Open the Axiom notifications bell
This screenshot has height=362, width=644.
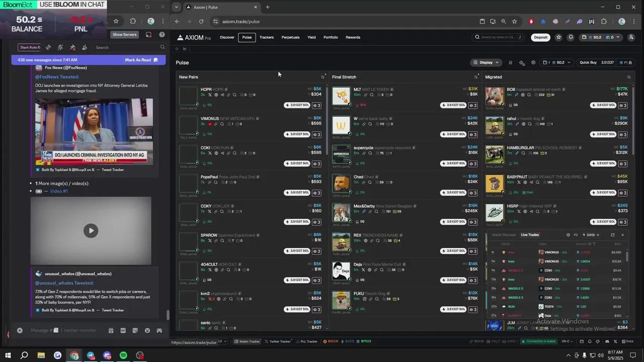click(x=571, y=37)
